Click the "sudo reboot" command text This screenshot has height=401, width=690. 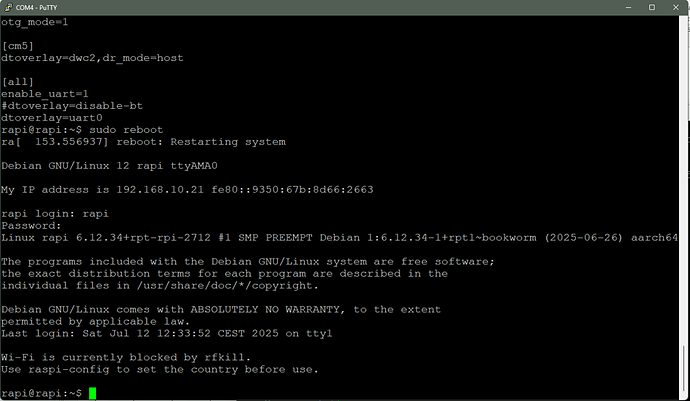tap(126, 129)
